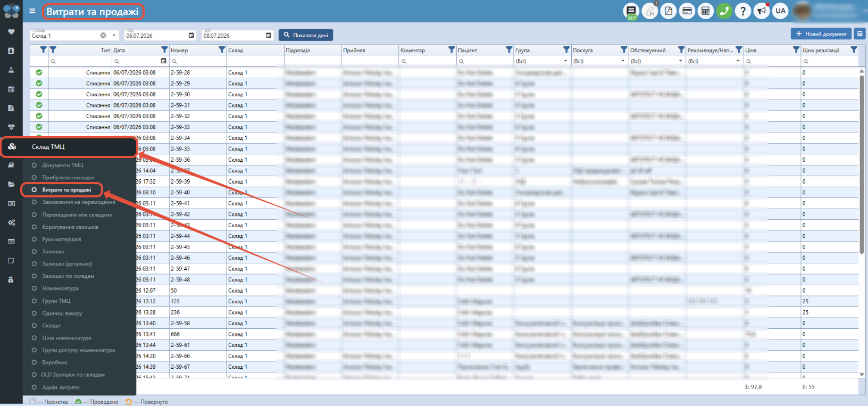Open Ціни номенклатури menu item
Screen dimensions: 868x406
[x=66, y=338]
